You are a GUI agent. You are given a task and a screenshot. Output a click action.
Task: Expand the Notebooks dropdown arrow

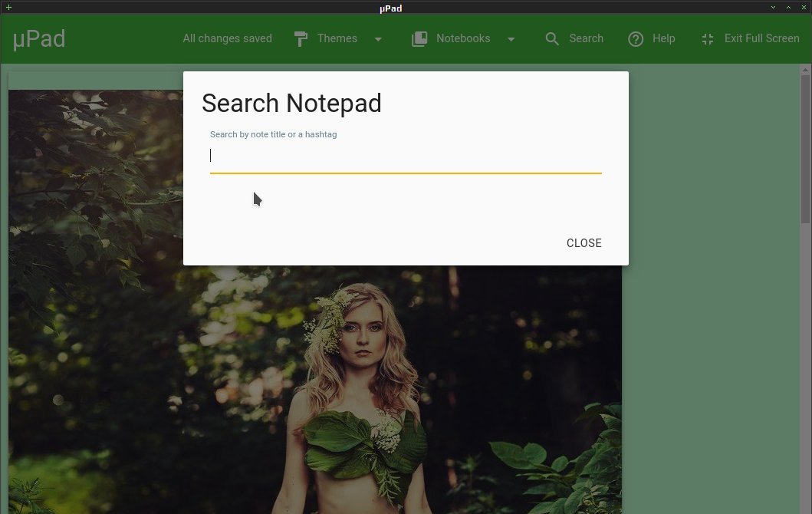point(511,39)
